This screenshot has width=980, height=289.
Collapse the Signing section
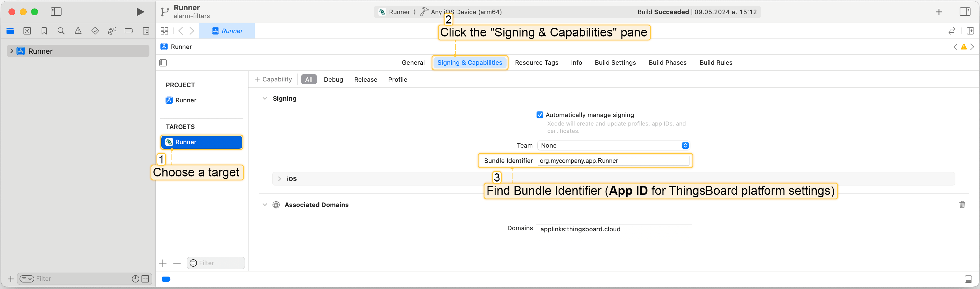265,98
